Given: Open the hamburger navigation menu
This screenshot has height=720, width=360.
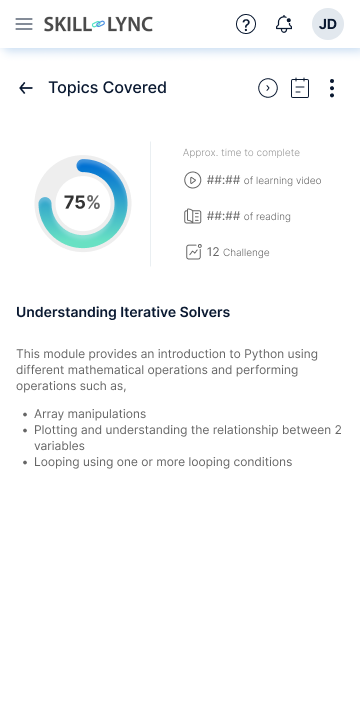Looking at the screenshot, I should pos(24,24).
